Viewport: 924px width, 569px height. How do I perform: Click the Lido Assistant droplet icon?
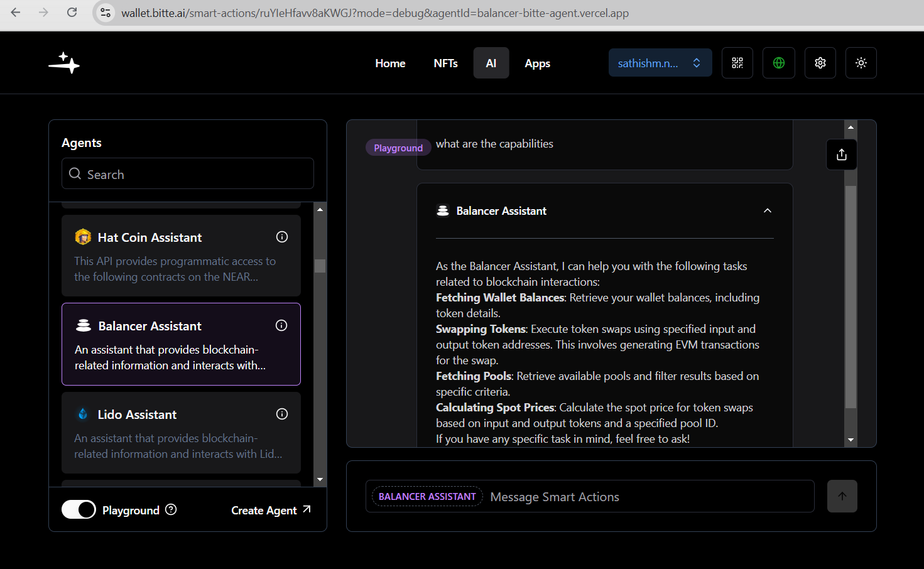tap(82, 414)
